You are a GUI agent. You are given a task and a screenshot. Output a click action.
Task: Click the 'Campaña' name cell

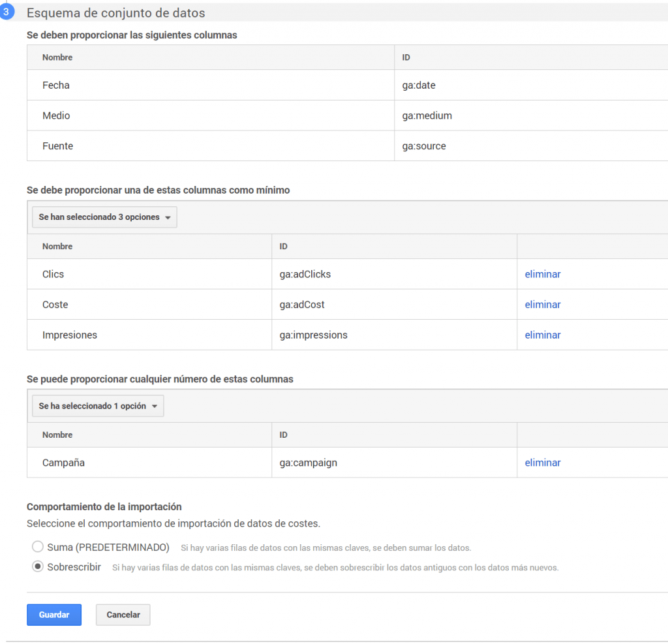149,463
